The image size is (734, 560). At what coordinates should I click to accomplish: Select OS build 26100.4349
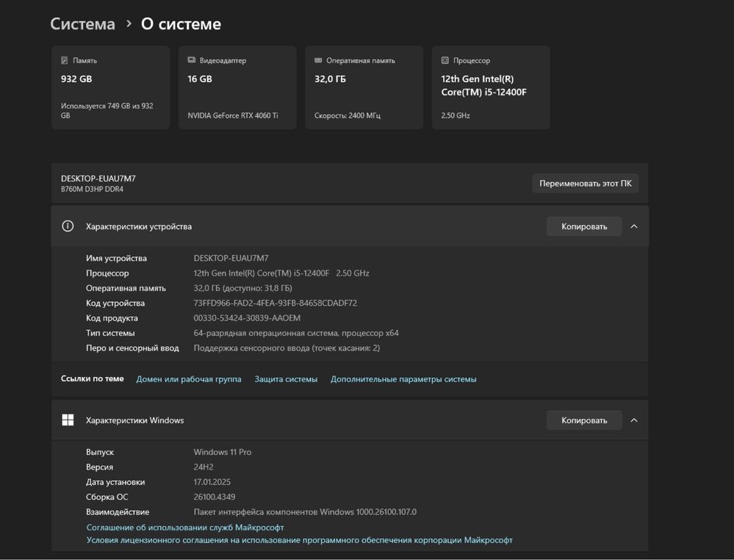pyautogui.click(x=215, y=497)
